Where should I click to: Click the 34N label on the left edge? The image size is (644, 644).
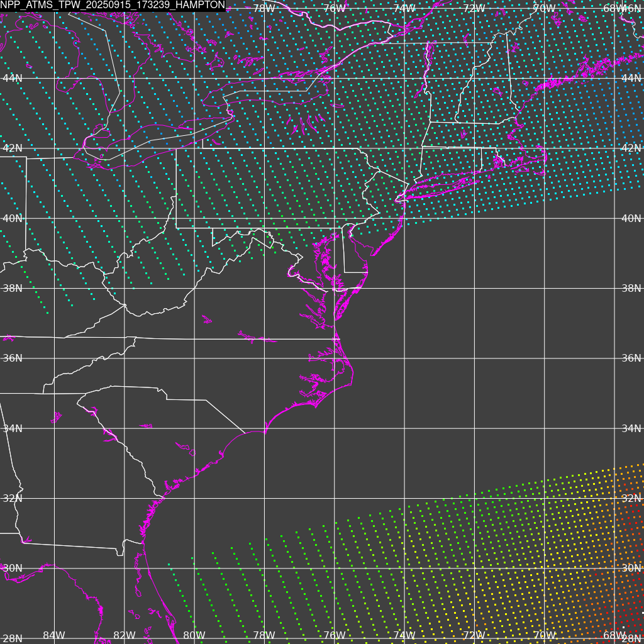click(13, 428)
